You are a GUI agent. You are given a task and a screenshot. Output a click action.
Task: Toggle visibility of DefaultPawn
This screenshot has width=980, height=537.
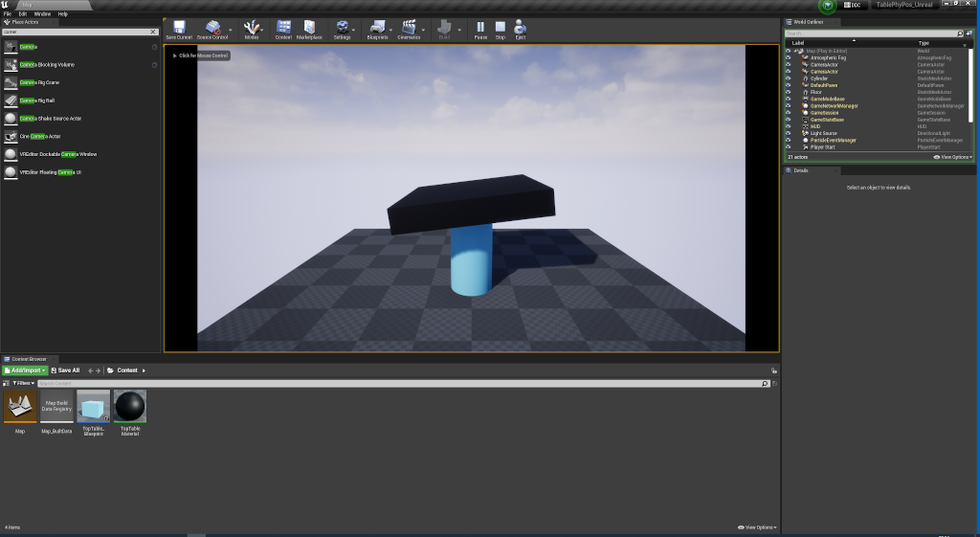(x=789, y=85)
